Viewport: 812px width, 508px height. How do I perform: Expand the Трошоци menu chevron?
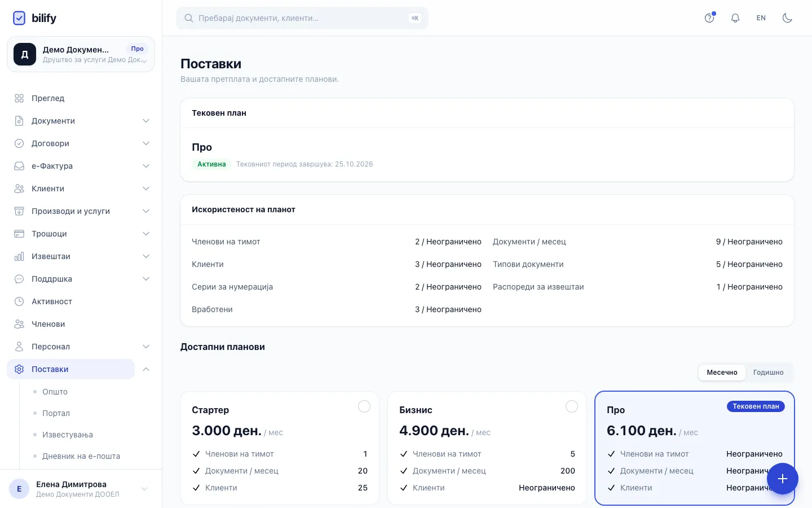coord(146,234)
